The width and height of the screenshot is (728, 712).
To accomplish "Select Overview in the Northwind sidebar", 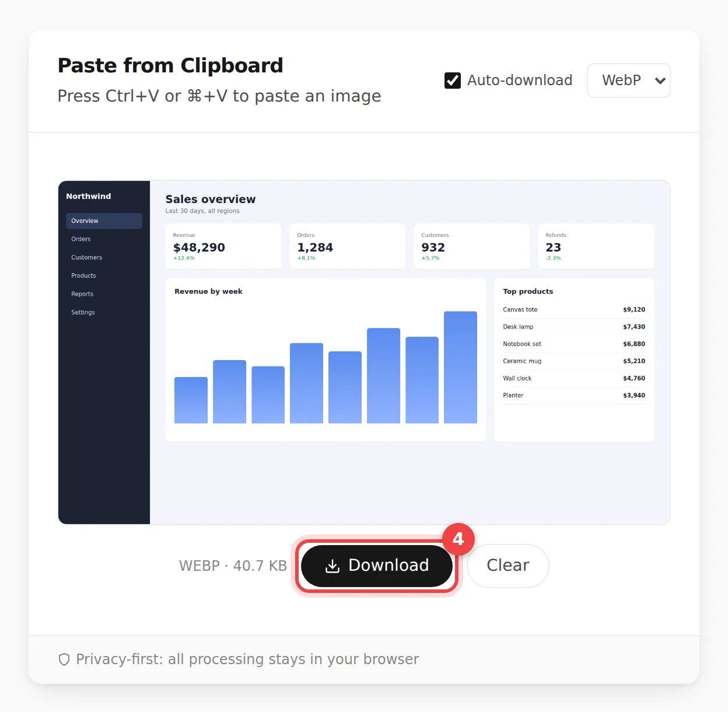I will point(104,221).
